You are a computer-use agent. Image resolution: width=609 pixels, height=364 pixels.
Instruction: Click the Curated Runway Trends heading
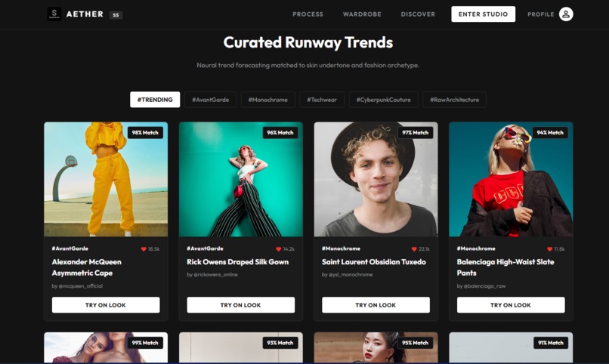[308, 42]
